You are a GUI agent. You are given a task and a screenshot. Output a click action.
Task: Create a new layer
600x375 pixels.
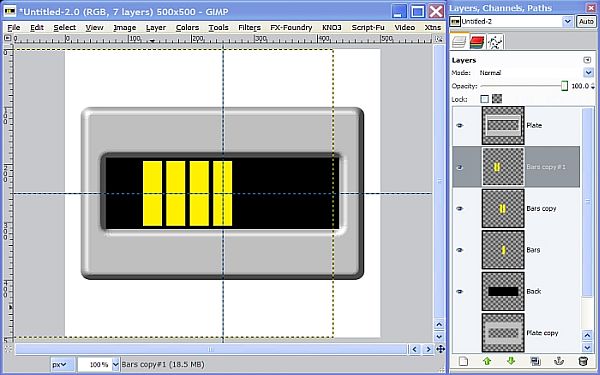pos(463,361)
